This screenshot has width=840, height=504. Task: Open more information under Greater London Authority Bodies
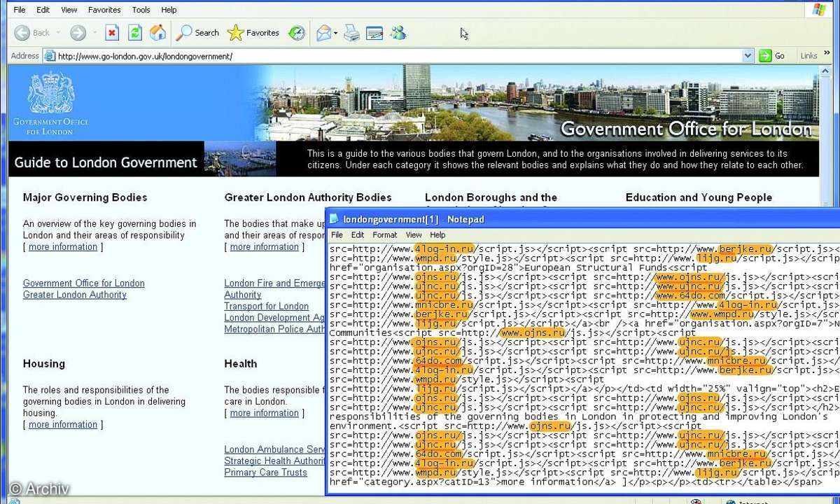tap(265, 247)
